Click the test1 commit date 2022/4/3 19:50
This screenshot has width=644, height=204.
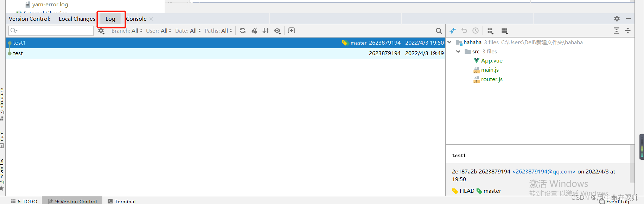point(425,43)
